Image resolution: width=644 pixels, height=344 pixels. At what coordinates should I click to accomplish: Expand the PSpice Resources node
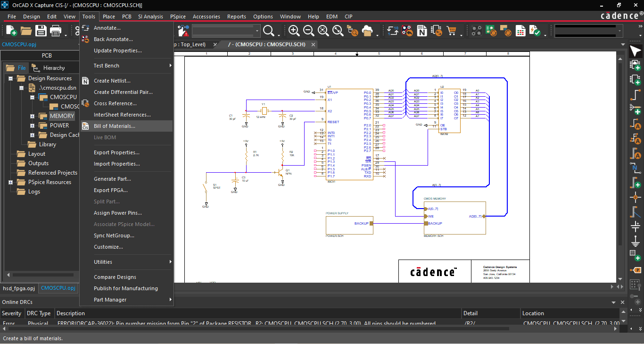pos(10,182)
